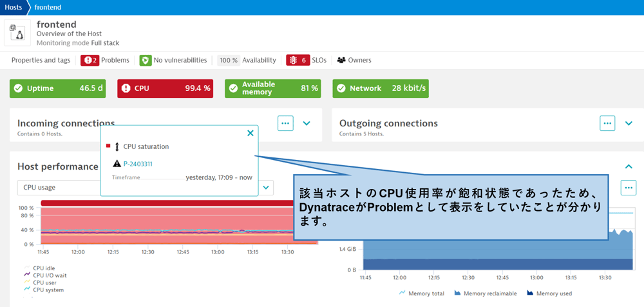644x307 pixels.
Task: Select the red CPU 99.4 % tile
Action: point(166,88)
